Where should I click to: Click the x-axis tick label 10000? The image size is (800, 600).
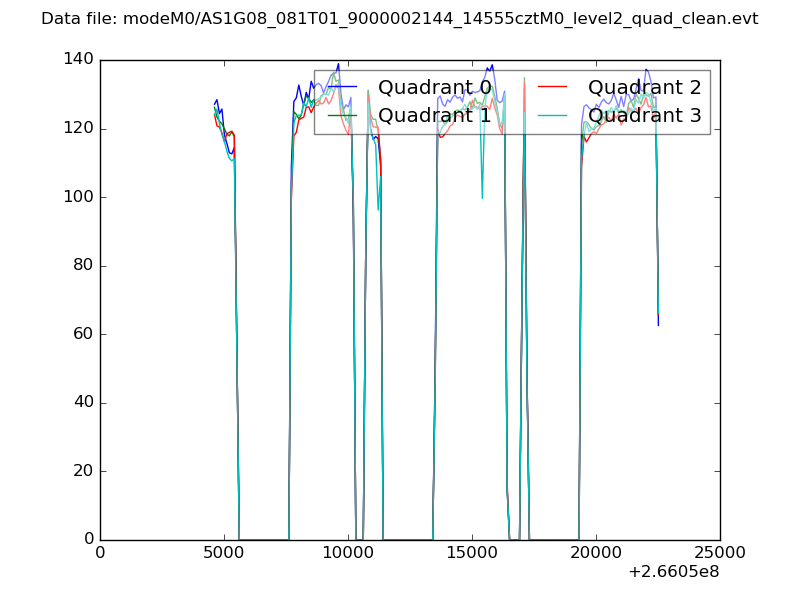coord(348,553)
